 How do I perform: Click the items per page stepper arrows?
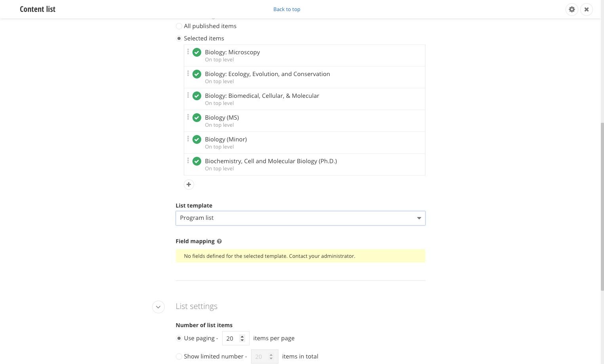click(x=242, y=338)
